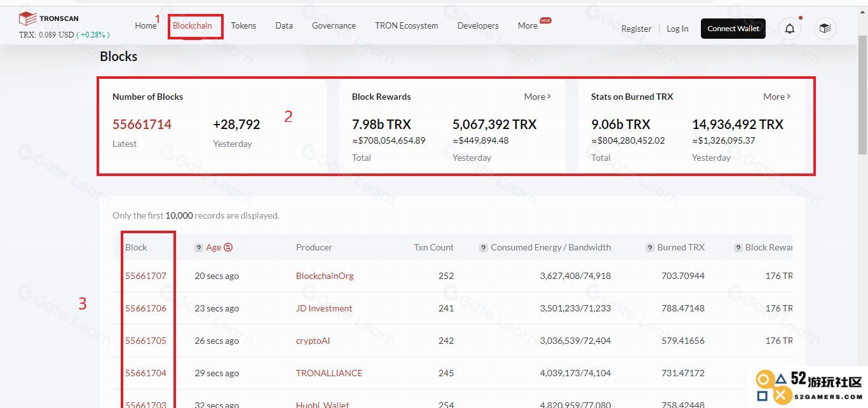Click the Age column header
Image resolution: width=868 pixels, height=408 pixels.
tap(214, 247)
